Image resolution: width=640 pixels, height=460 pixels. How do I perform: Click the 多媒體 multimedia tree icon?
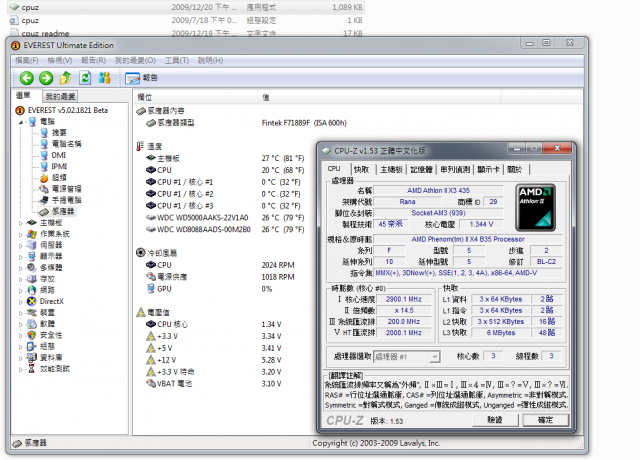32,267
